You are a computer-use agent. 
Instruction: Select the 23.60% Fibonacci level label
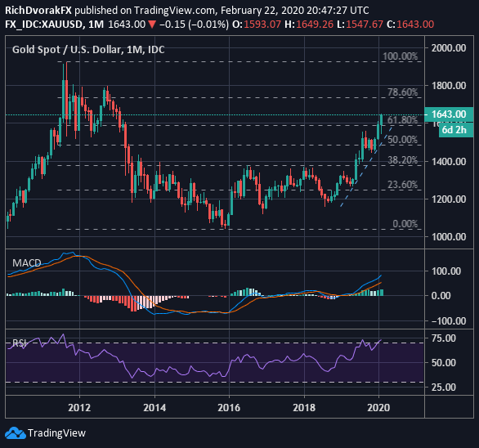point(403,185)
